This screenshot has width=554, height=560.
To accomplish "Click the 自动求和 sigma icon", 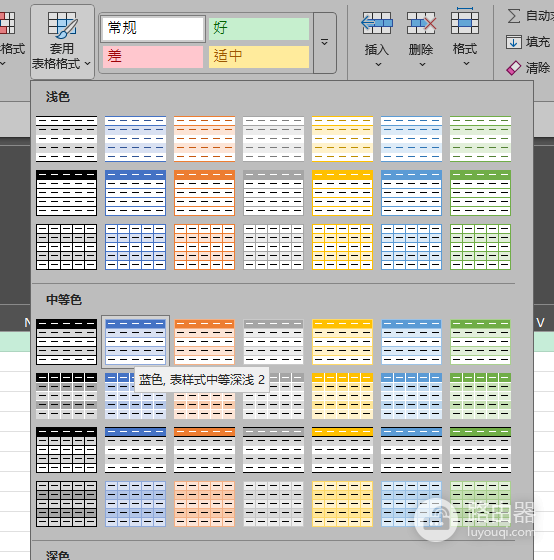I will [514, 16].
